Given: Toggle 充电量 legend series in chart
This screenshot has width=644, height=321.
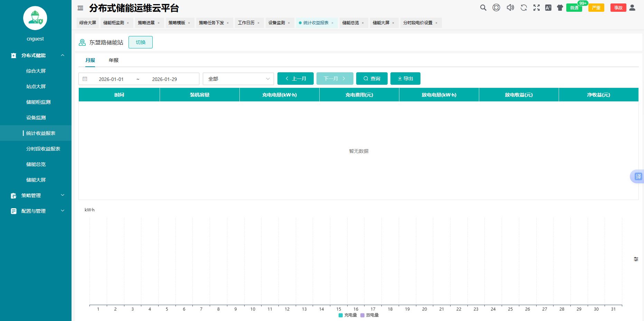Looking at the screenshot, I should click(348, 315).
